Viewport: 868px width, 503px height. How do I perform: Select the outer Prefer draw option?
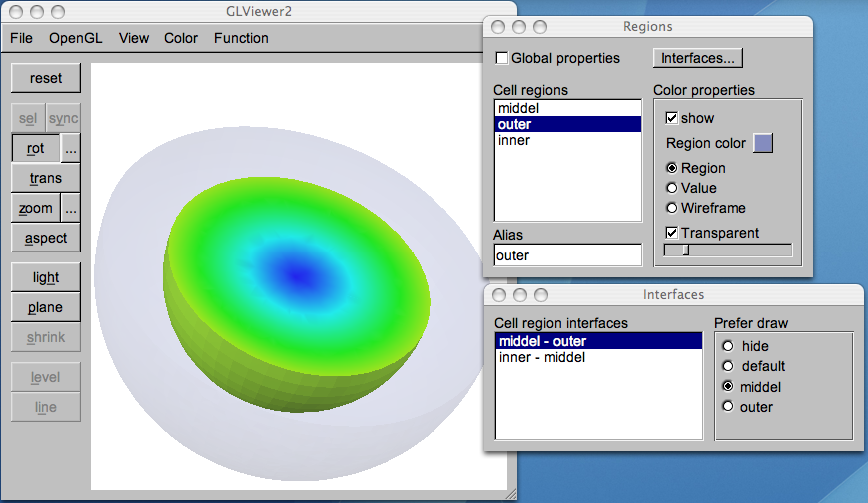point(728,407)
